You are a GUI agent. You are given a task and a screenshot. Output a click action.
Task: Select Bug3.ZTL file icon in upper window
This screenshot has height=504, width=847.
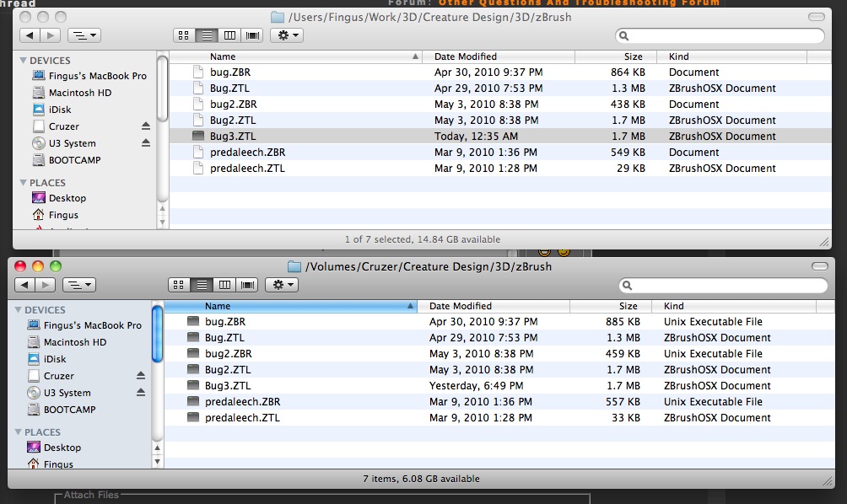click(198, 136)
